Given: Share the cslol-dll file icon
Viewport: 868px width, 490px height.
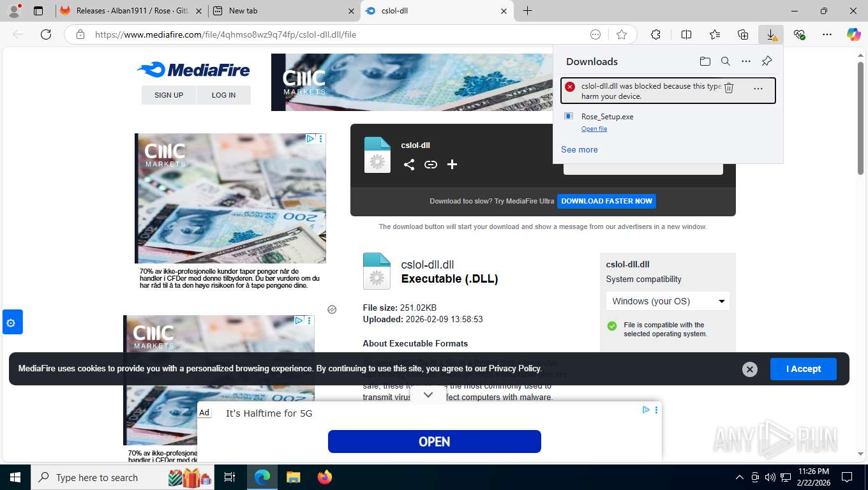Looking at the screenshot, I should click(409, 165).
